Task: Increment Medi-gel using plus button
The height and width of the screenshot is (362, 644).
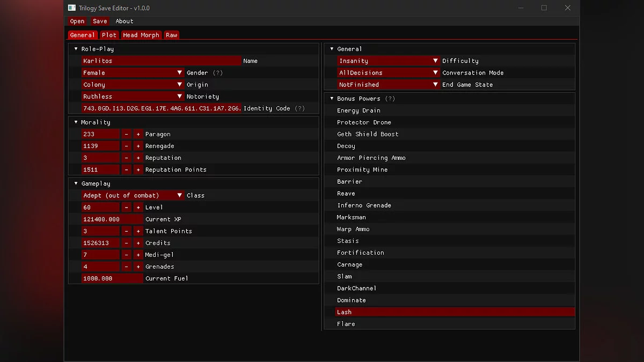Action: point(138,255)
